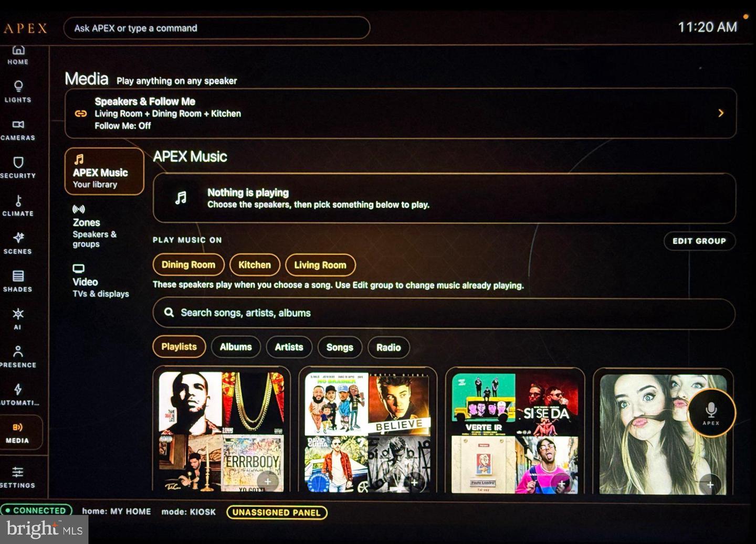Switch to the Artists filter

[289, 347]
